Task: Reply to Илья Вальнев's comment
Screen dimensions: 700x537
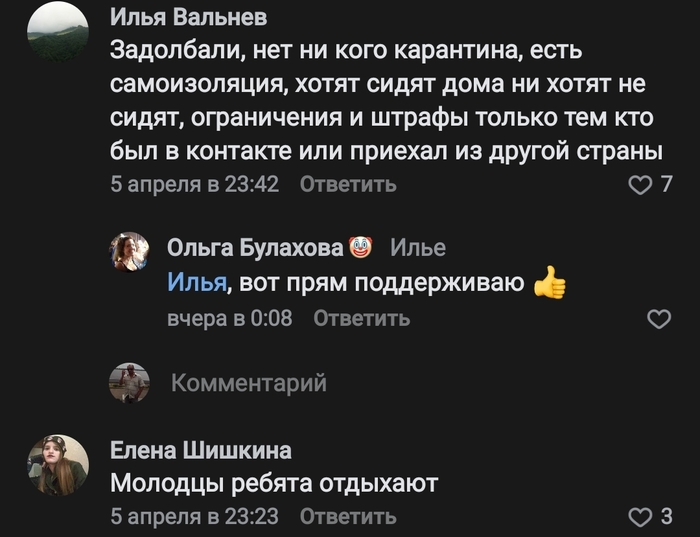Action: pyautogui.click(x=348, y=184)
